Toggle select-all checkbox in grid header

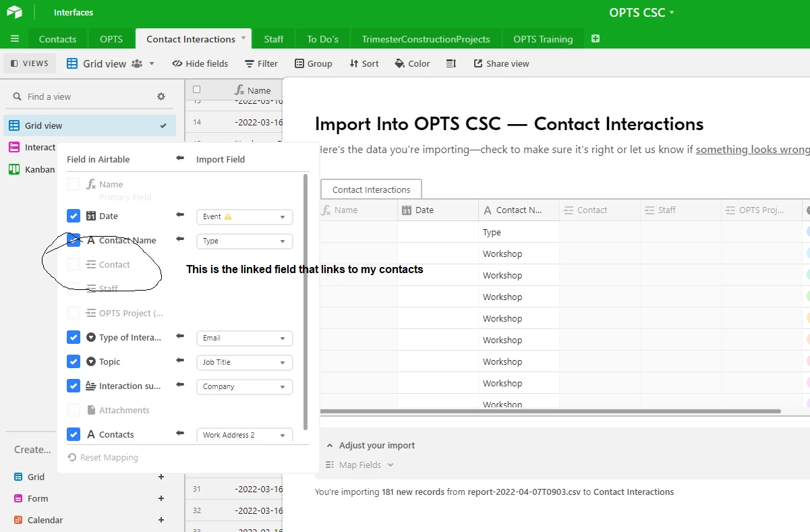196,90
